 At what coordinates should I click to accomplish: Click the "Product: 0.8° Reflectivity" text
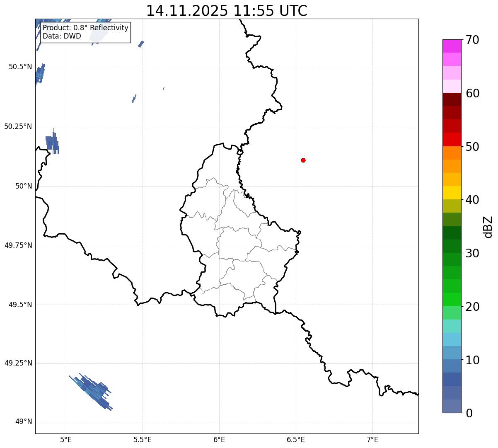85,28
